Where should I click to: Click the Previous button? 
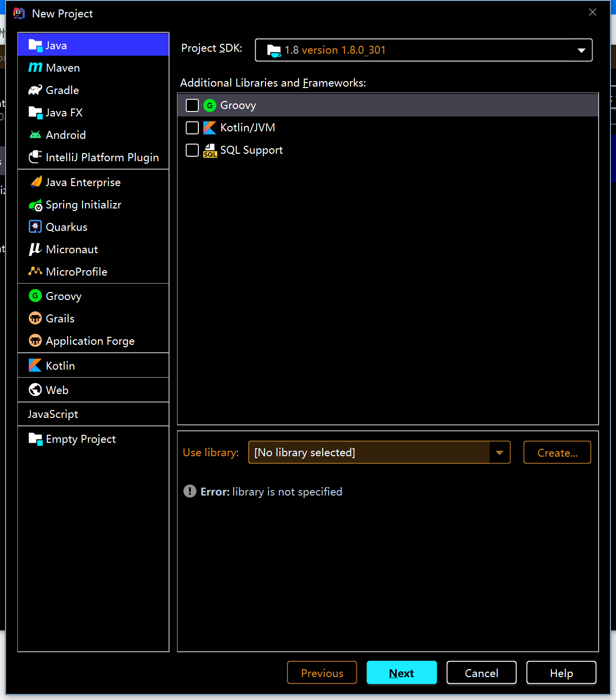click(x=322, y=673)
